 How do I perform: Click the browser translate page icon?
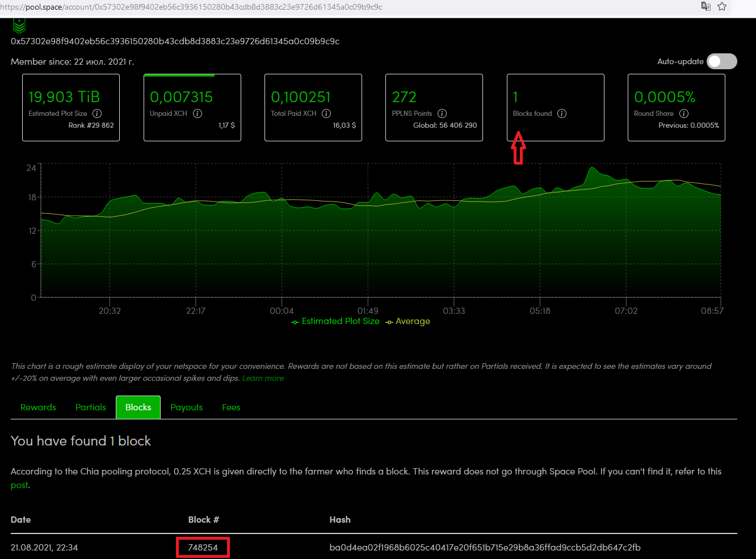(706, 6)
